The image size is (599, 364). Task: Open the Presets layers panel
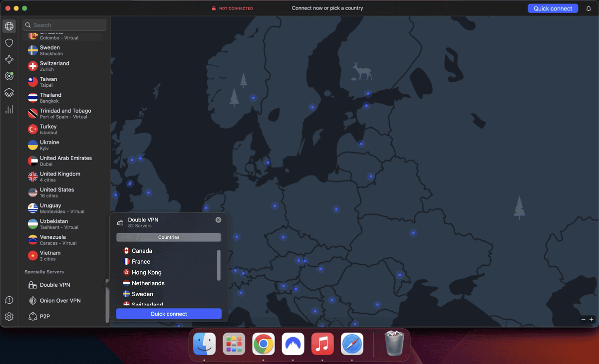[9, 93]
